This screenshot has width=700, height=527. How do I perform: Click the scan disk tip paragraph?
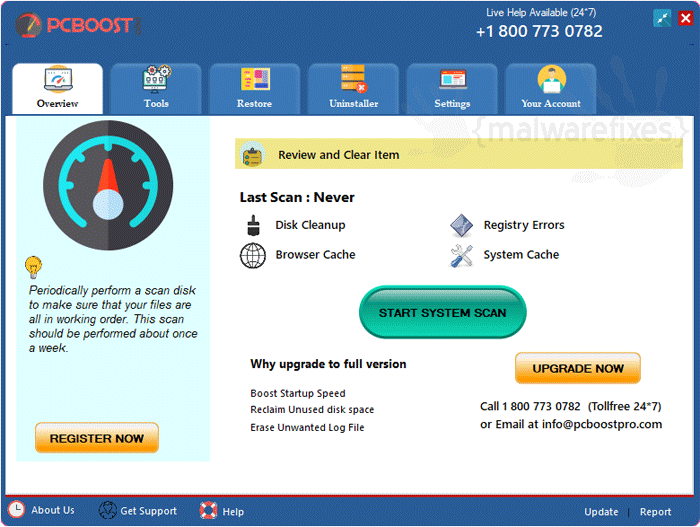[113, 319]
